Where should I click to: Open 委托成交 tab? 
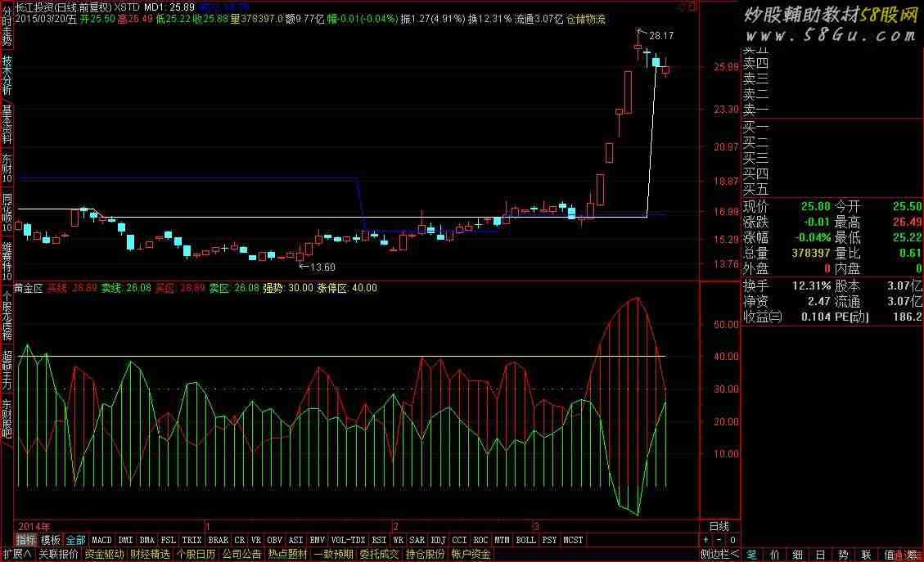[379, 554]
